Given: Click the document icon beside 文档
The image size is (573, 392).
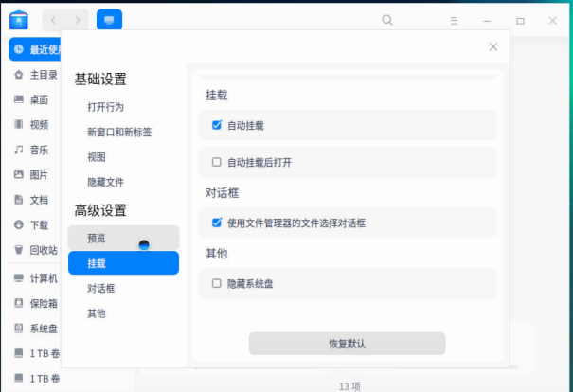Looking at the screenshot, I should click(x=19, y=200).
